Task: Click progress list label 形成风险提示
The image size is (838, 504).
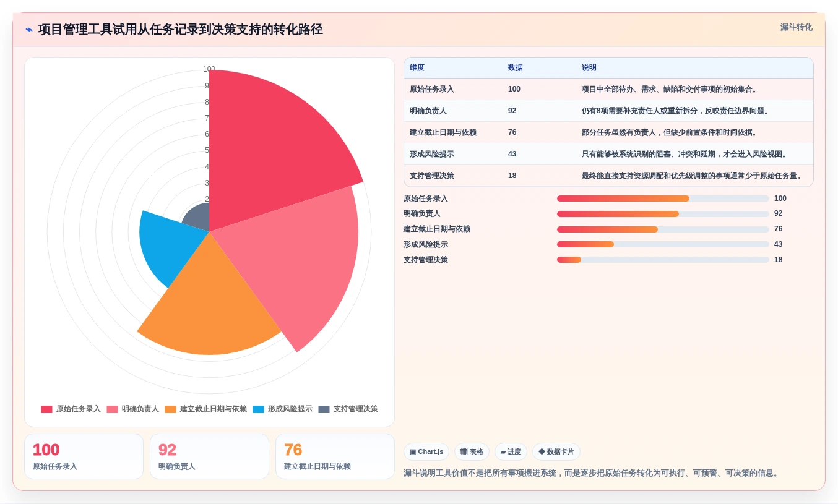Action: click(426, 244)
